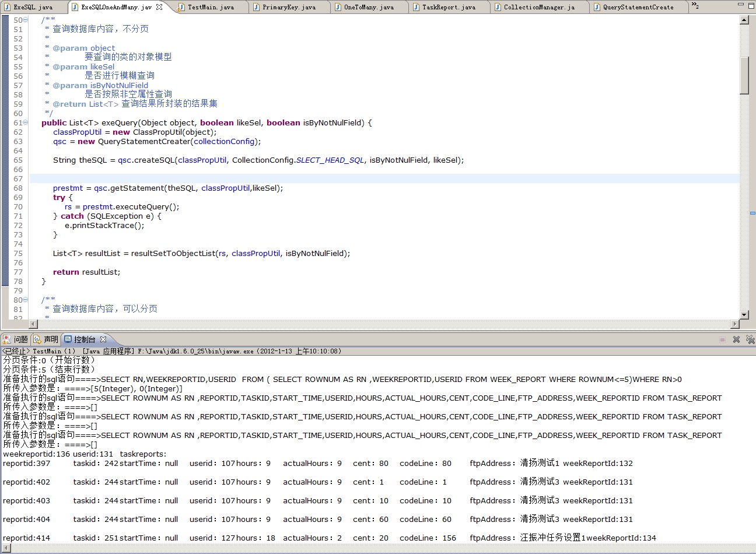Collapse the Javadoc comment at line 50
Screen dimensions: 756x554
tap(26, 20)
